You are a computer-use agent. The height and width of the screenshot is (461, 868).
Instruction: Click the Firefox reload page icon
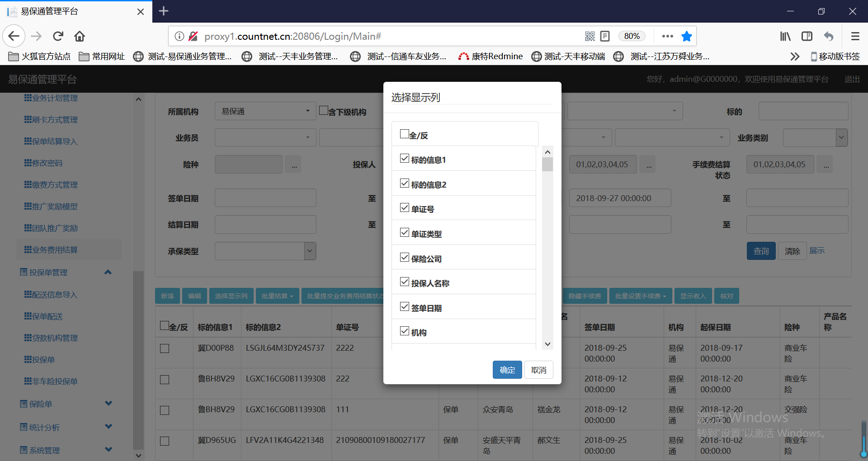tap(58, 36)
